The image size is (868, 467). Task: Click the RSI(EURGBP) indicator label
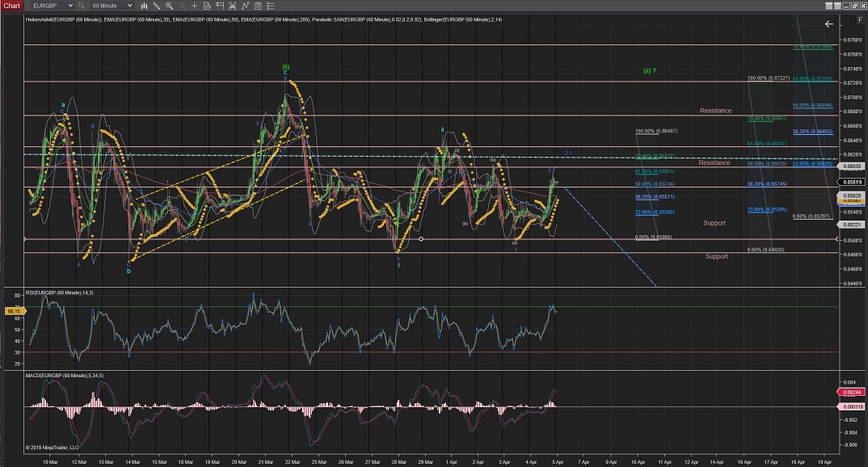pyautogui.click(x=59, y=292)
